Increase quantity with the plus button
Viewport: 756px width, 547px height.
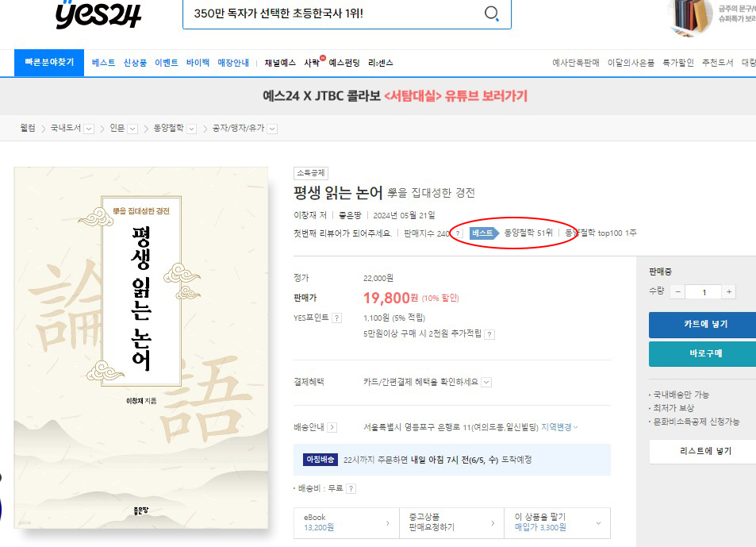tap(729, 291)
